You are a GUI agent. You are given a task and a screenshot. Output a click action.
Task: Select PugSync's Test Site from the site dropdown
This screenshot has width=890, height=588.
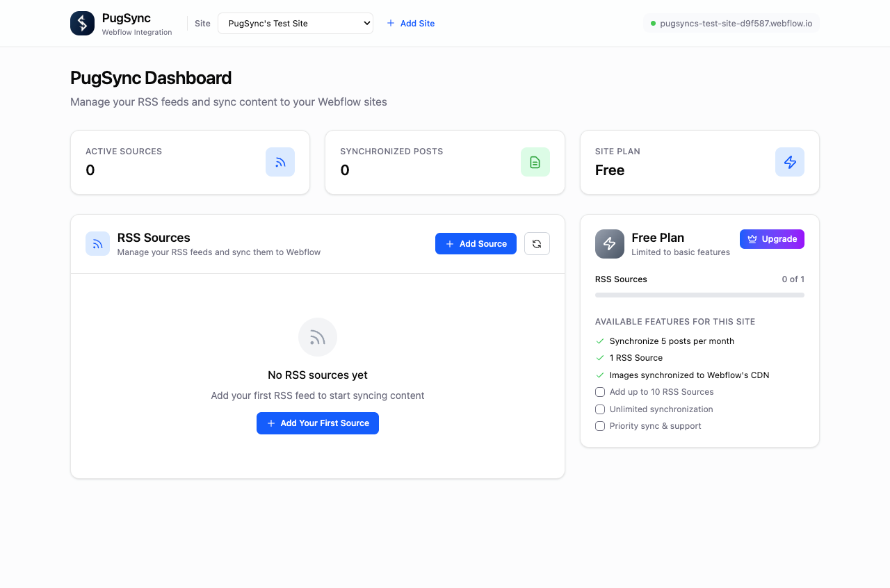[x=295, y=23]
